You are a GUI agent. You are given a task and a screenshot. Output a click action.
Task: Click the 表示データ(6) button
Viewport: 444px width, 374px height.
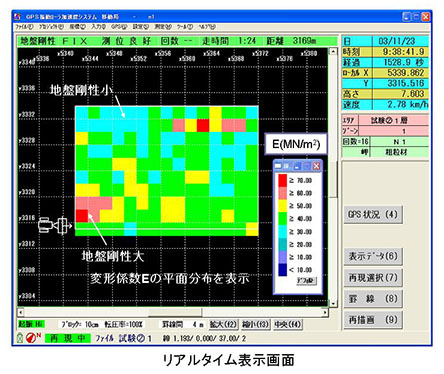click(373, 256)
